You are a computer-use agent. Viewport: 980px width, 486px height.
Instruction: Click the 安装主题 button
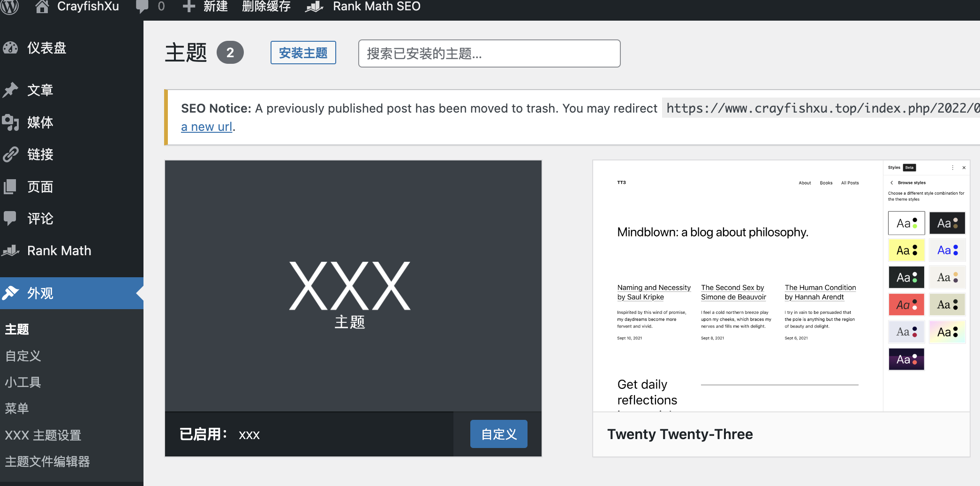303,53
